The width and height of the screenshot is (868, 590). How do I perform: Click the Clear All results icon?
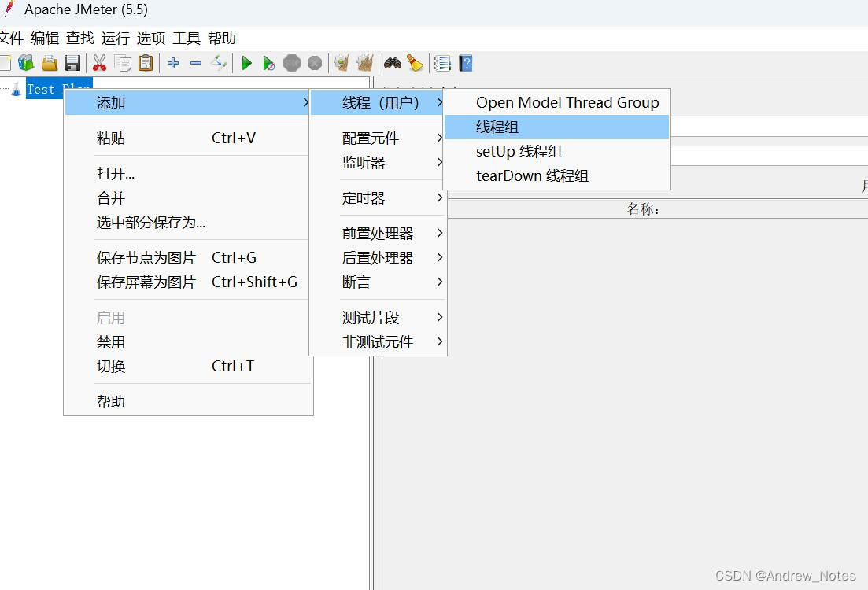click(365, 63)
